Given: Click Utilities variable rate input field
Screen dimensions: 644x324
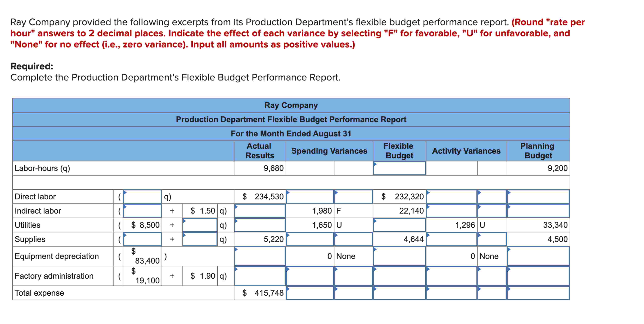Looking at the screenshot, I should pos(200,225).
